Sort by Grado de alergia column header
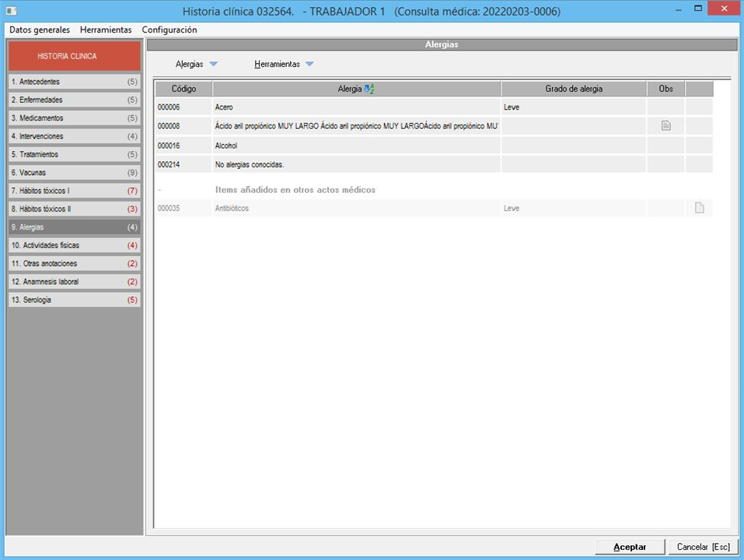Image resolution: width=744 pixels, height=560 pixels. 573,89
